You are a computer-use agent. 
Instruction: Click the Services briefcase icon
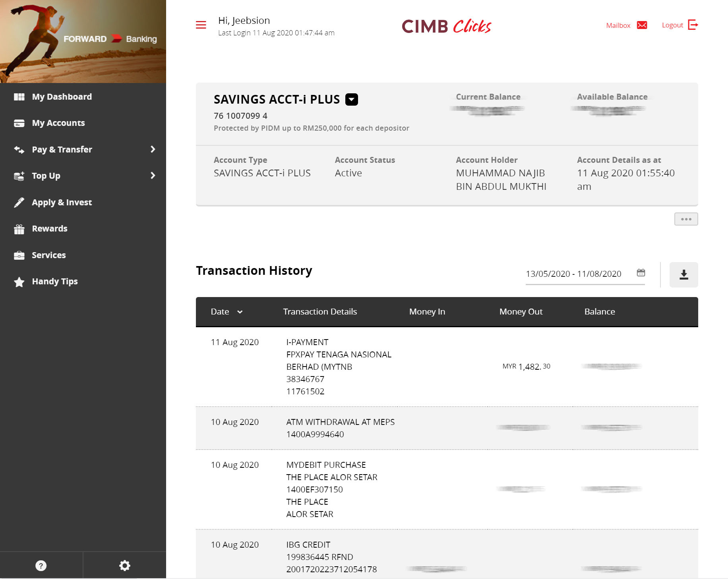tap(19, 255)
